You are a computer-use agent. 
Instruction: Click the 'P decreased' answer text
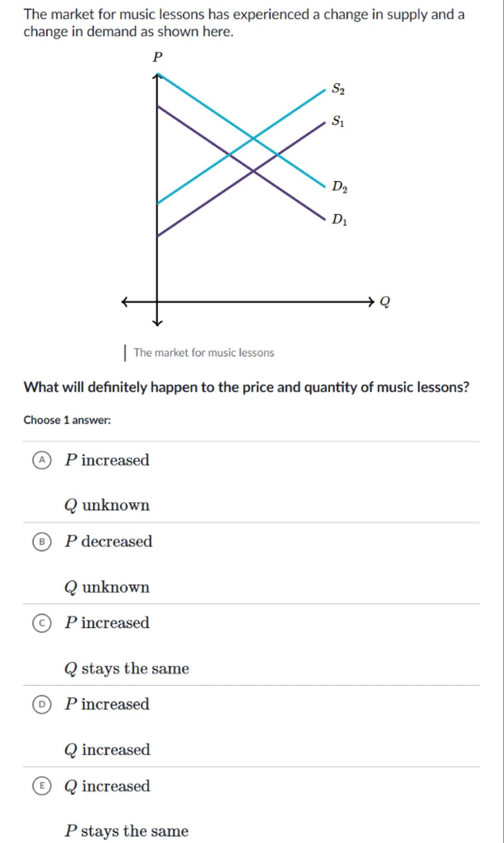tap(108, 542)
